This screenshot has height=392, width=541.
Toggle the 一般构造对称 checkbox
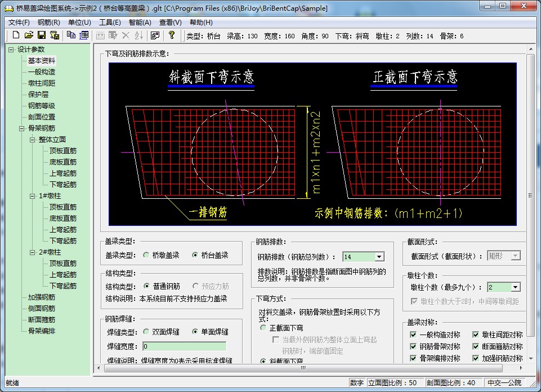(x=414, y=335)
